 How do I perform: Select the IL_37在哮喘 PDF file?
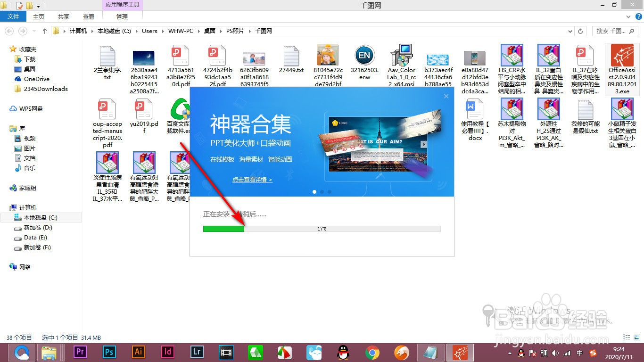[586, 70]
